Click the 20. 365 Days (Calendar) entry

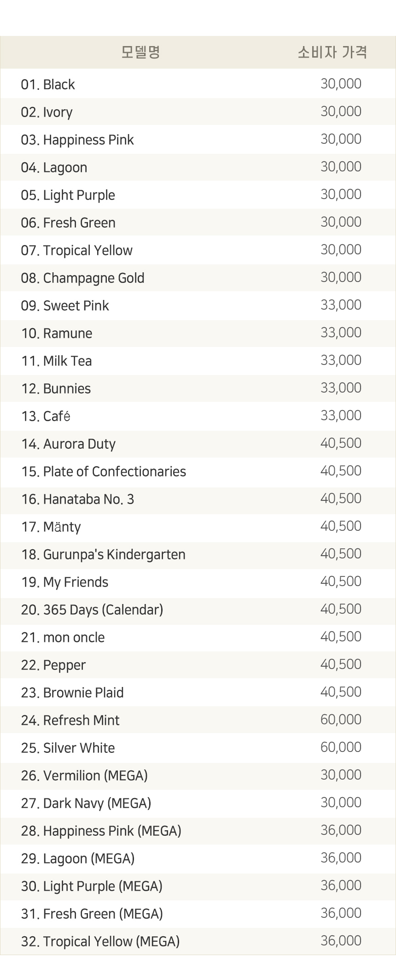pos(92,610)
